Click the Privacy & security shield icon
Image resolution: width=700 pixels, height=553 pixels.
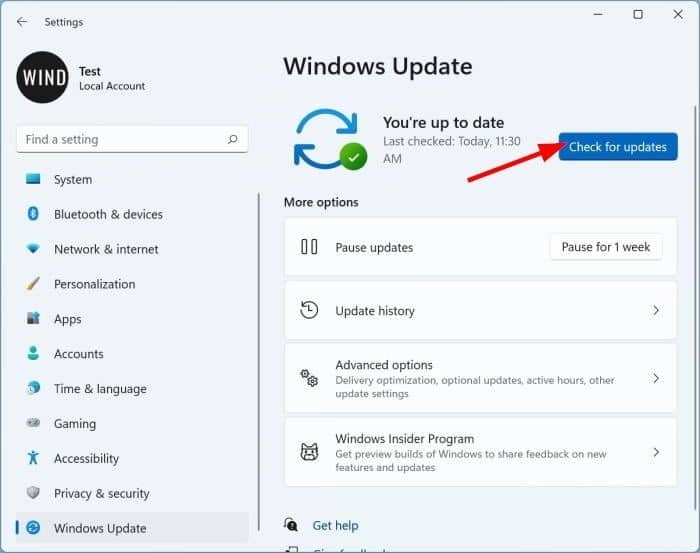click(33, 493)
